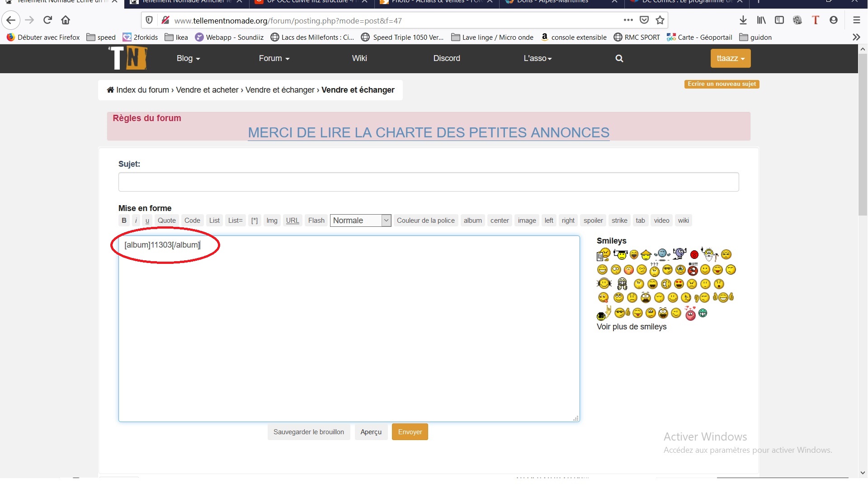Image resolution: width=868 pixels, height=488 pixels.
Task: Click the orange Envoyer button
Action: 410,432
